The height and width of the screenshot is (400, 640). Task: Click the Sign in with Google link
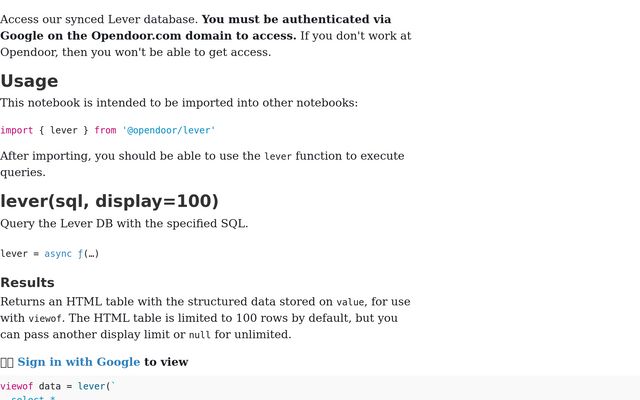tap(78, 362)
